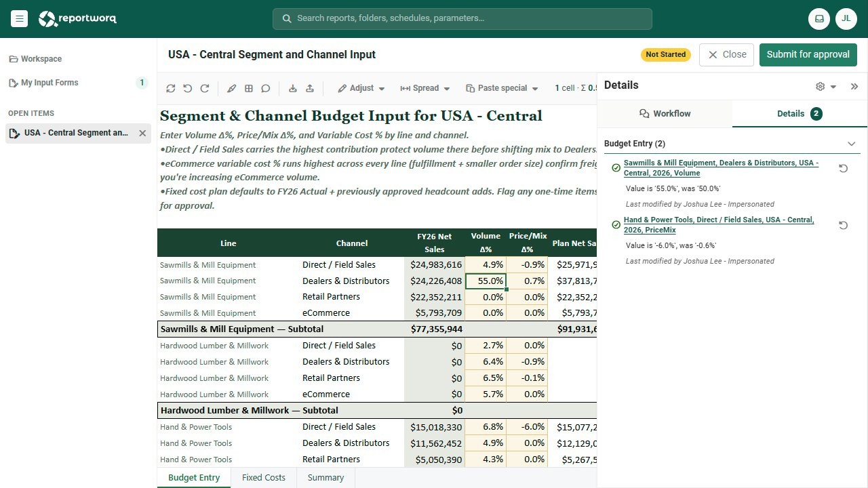
Task: Switch to the Summary sheet tab
Action: (x=325, y=478)
